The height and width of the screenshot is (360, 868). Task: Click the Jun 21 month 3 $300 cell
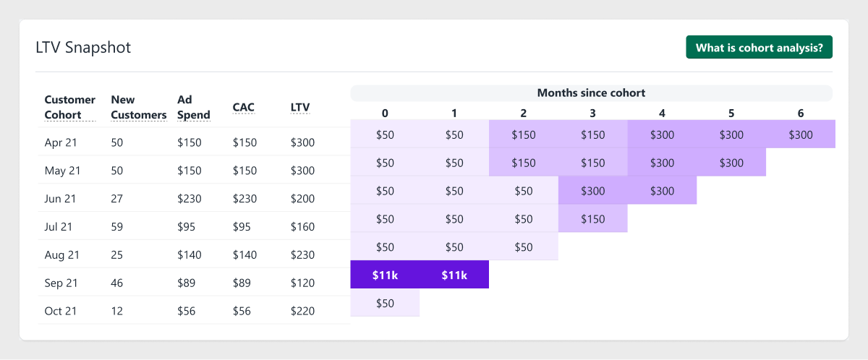click(x=592, y=191)
